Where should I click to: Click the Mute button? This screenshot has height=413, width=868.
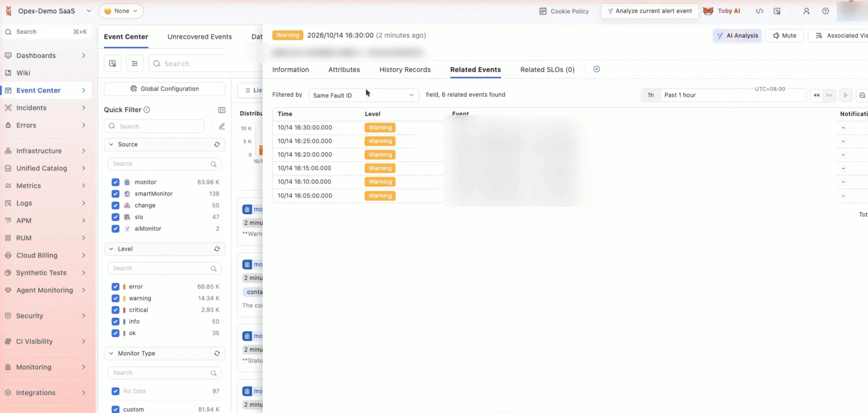pos(784,35)
